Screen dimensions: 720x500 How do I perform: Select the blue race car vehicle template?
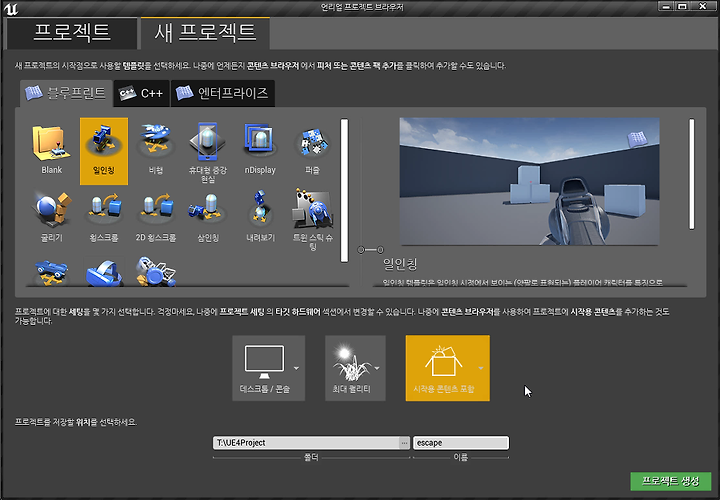pos(51,272)
